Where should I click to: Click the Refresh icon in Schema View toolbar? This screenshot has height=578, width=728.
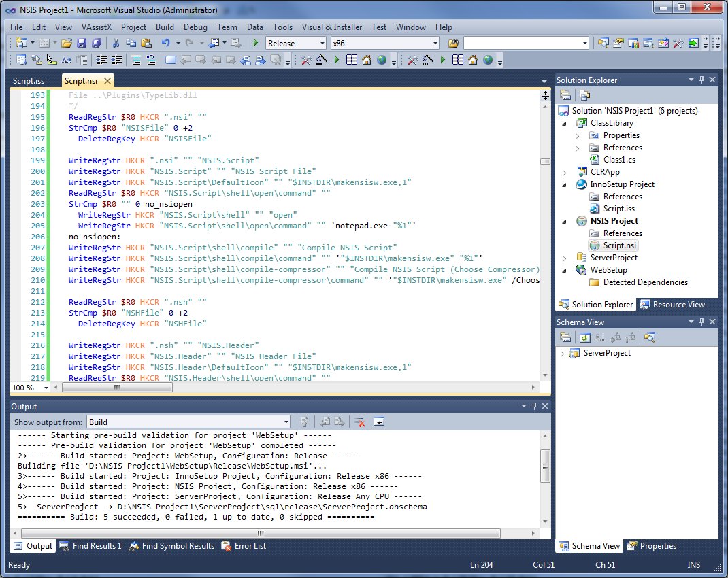click(585, 337)
